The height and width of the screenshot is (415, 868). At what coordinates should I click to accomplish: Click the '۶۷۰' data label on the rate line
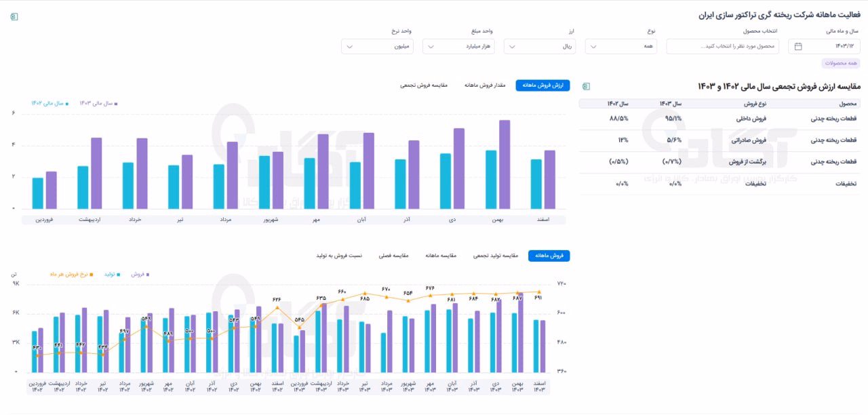(386, 289)
